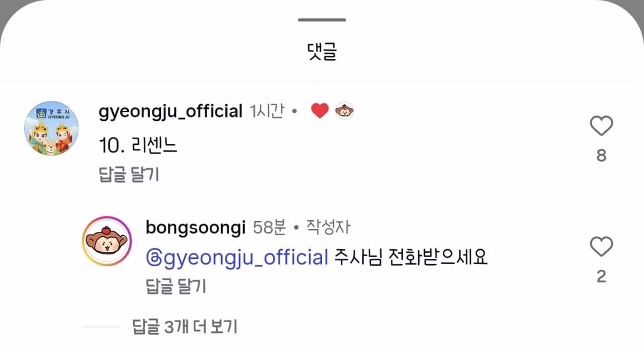Viewport: 644px width, 349px height.
Task: Click the gyeongju_official username
Action: tap(171, 112)
